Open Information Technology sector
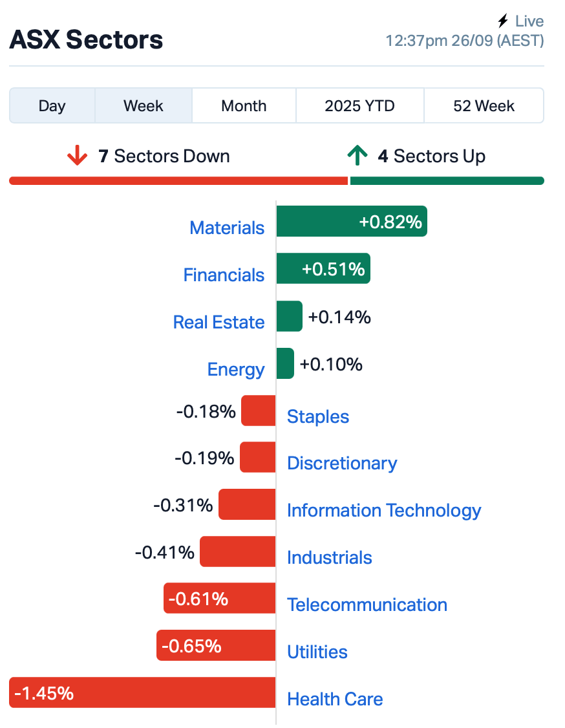The width and height of the screenshot is (565, 728). pos(384,511)
